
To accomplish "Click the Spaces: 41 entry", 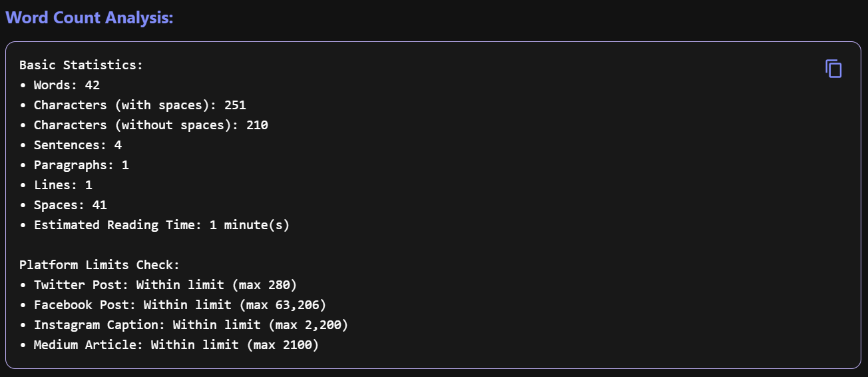I will 63,205.
